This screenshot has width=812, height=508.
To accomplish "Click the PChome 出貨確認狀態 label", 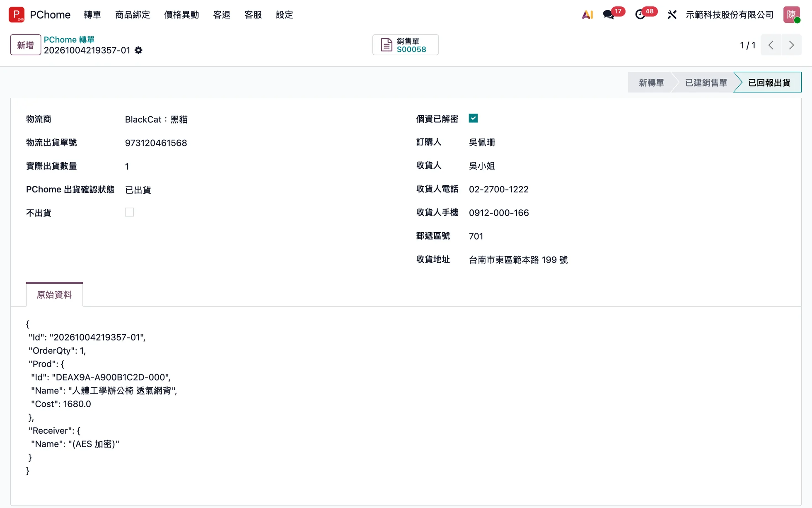I will 70,189.
